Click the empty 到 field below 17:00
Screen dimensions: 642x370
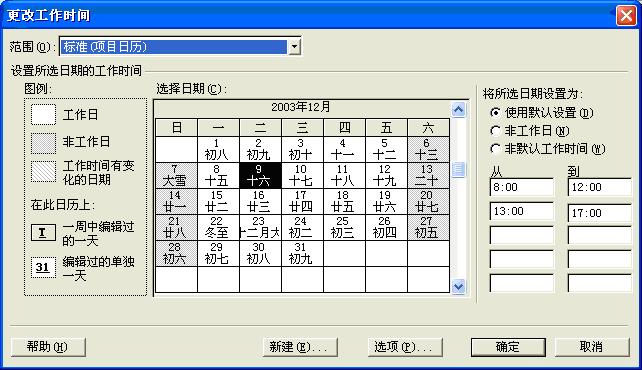coord(600,235)
